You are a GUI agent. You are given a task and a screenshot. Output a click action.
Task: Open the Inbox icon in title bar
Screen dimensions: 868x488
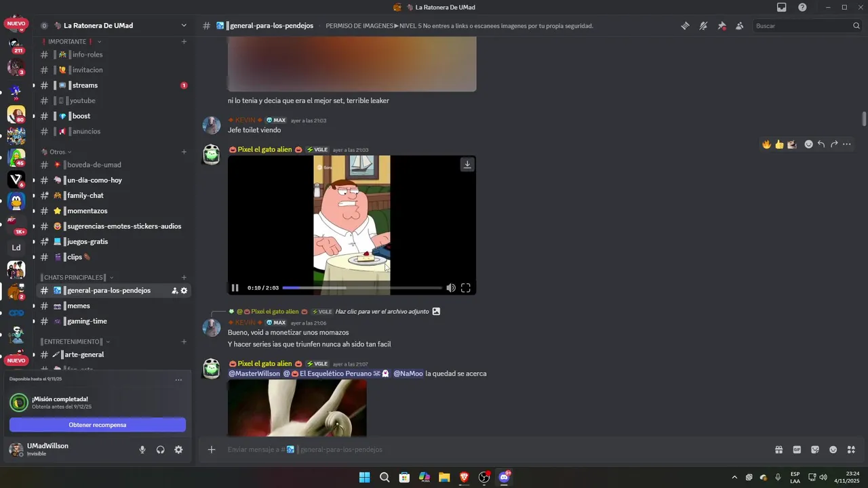[x=782, y=7]
